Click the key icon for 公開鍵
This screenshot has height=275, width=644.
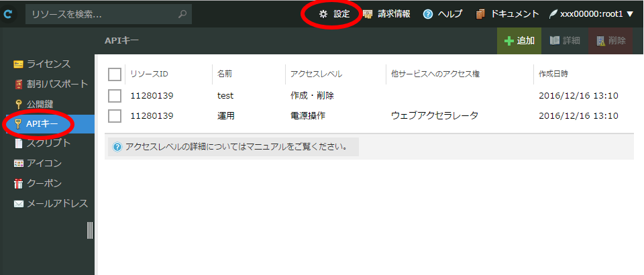(x=19, y=104)
